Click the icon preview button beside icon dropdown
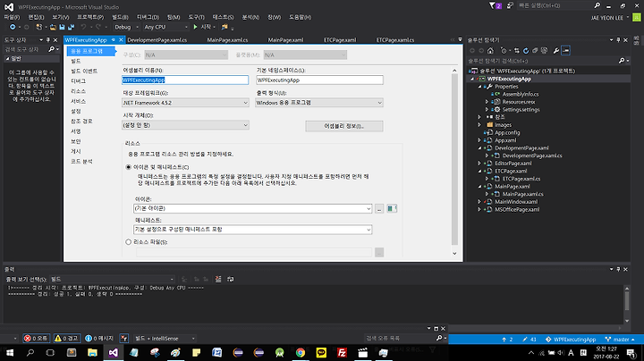644x361 pixels. (x=392, y=208)
